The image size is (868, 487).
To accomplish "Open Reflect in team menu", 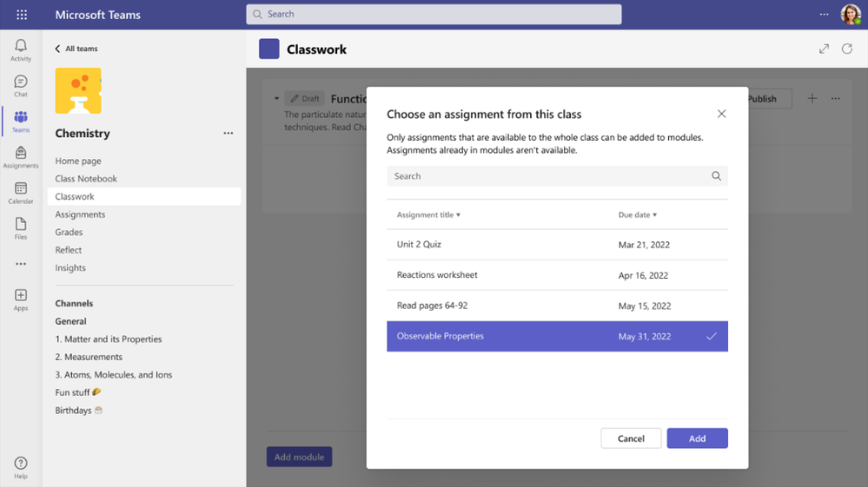I will point(68,250).
